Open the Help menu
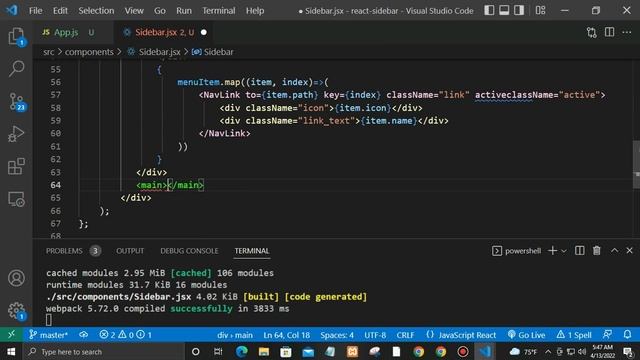Image resolution: width=640 pixels, height=360 pixels. coord(255,11)
